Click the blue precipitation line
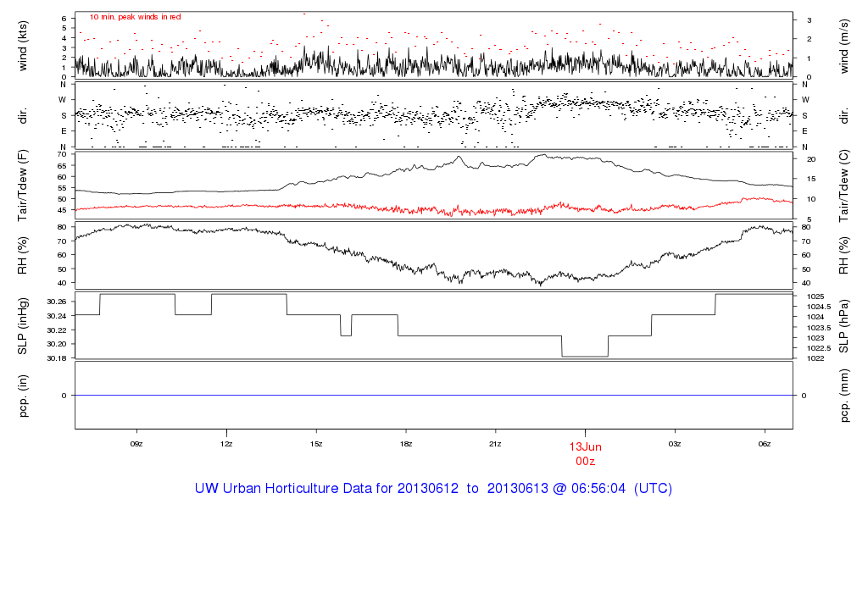The image size is (868, 593). tap(434, 396)
